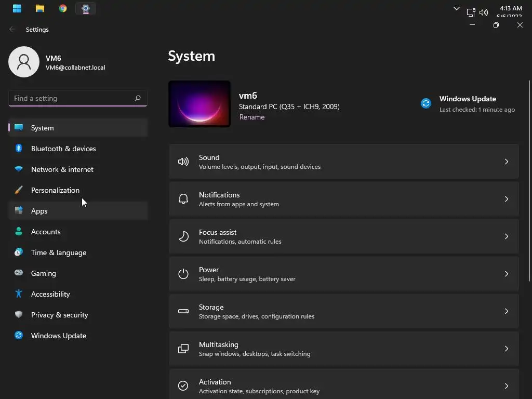532x399 pixels.
Task: Expand the Storage row chevron
Action: click(x=506, y=311)
